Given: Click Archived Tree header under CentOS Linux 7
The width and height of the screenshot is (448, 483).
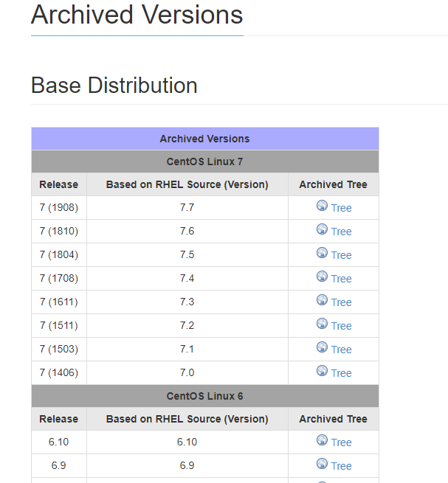Looking at the screenshot, I should [334, 184].
